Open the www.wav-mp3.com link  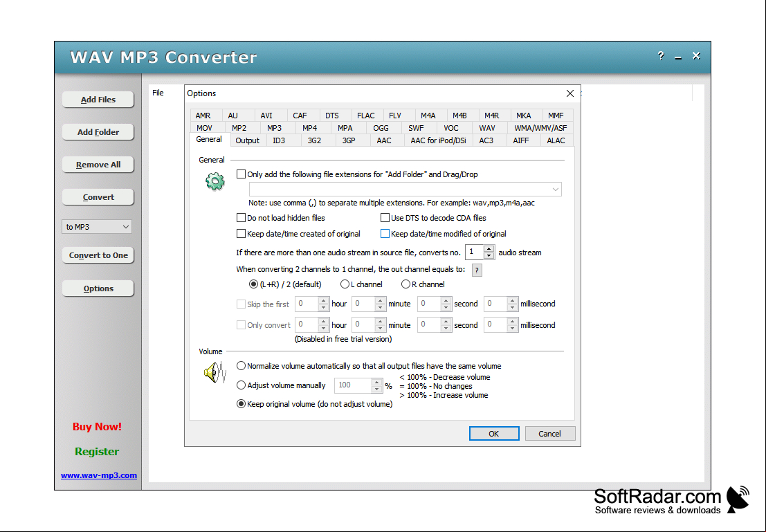pos(99,475)
